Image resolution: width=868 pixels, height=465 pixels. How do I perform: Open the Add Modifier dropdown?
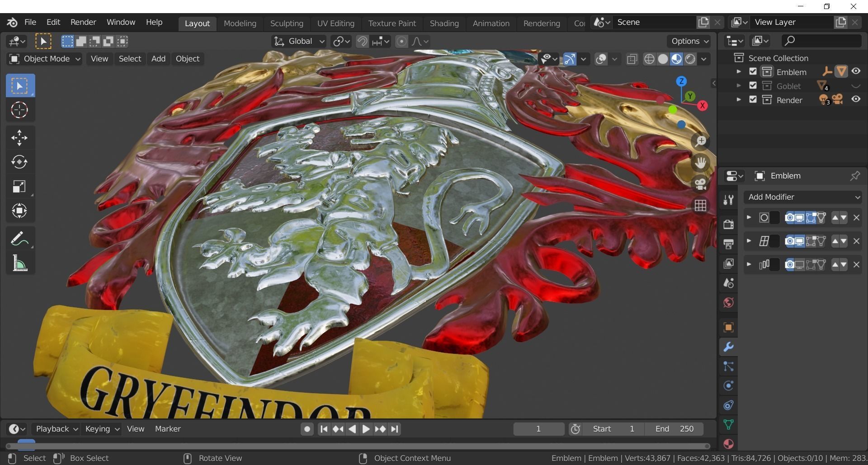point(803,197)
